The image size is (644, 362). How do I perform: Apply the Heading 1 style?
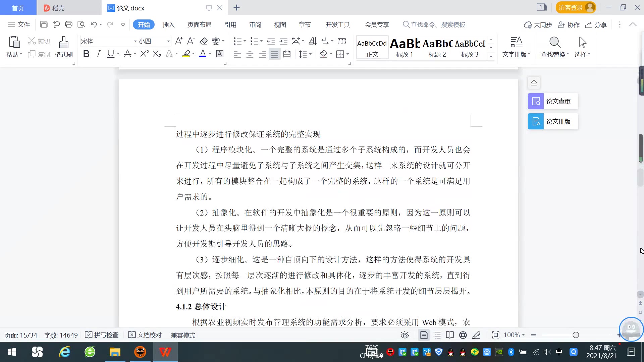click(405, 48)
